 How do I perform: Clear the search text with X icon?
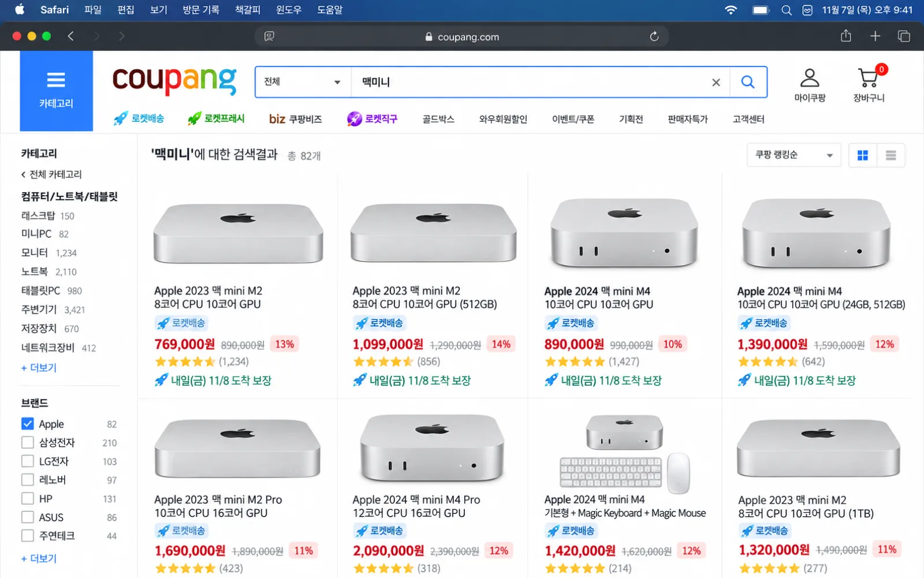point(716,83)
